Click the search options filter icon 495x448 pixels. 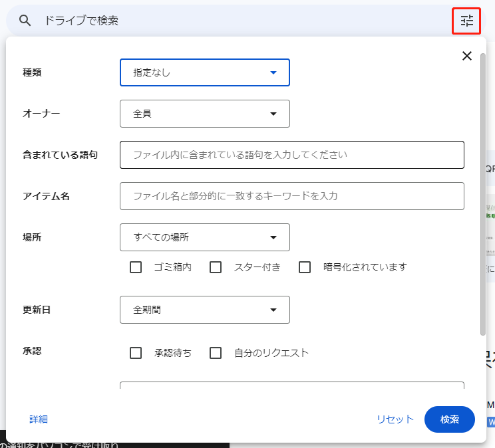pos(467,21)
